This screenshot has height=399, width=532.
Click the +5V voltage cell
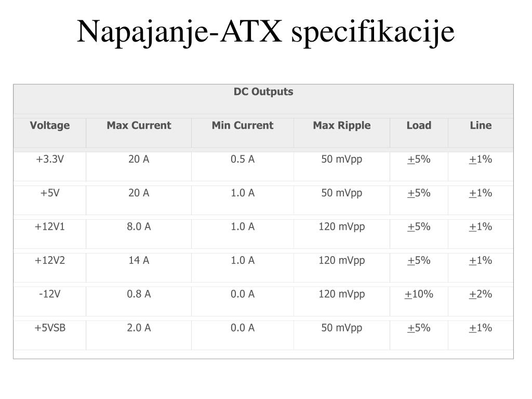pyautogui.click(x=50, y=193)
